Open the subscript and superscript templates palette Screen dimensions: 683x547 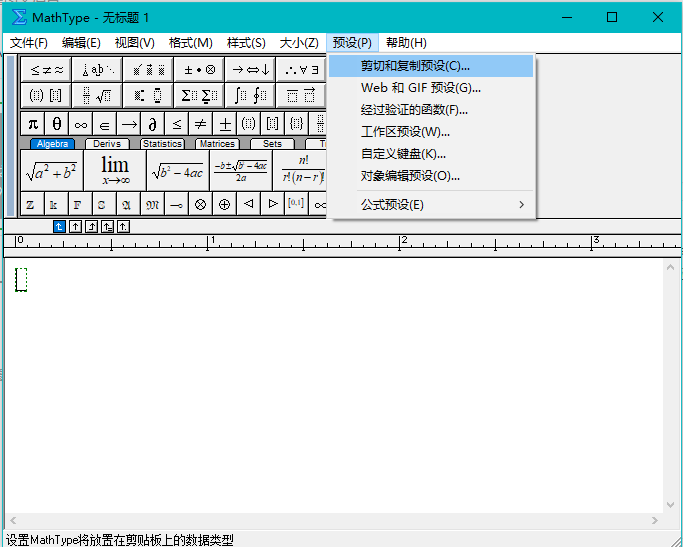(x=148, y=95)
